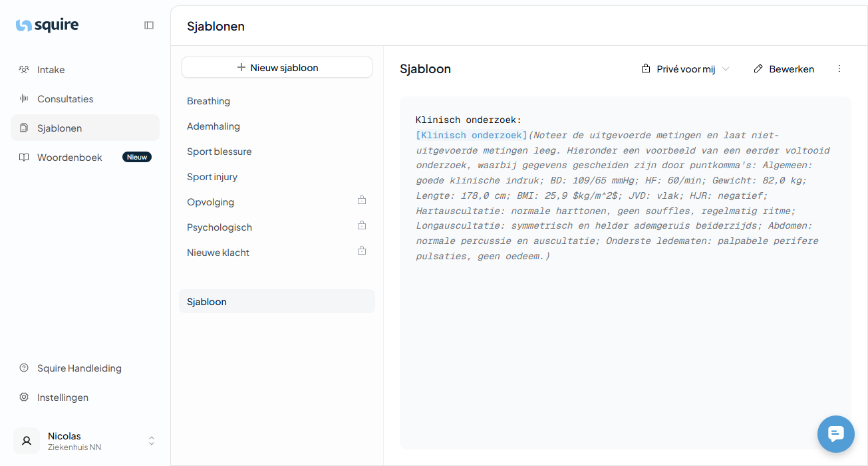The height and width of the screenshot is (466, 868).
Task: Click the Handleiding question mark icon
Action: (x=24, y=368)
